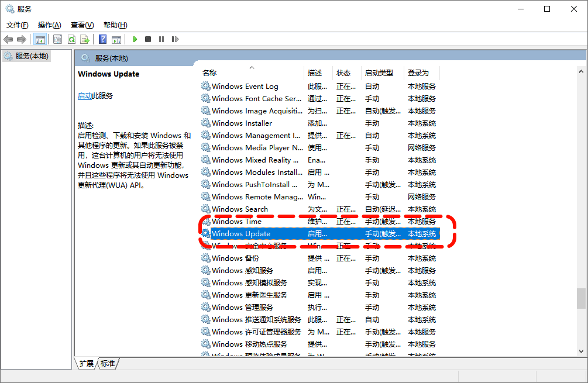This screenshot has width=588, height=383.
Task: Click the gear icon of Windows 更新医生服务
Action: coord(205,295)
